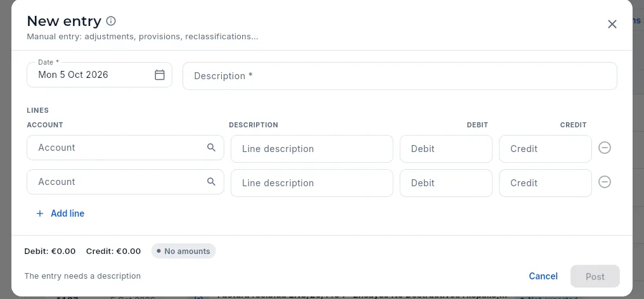Click the second line's Credit field
This screenshot has width=644, height=299.
click(x=545, y=183)
